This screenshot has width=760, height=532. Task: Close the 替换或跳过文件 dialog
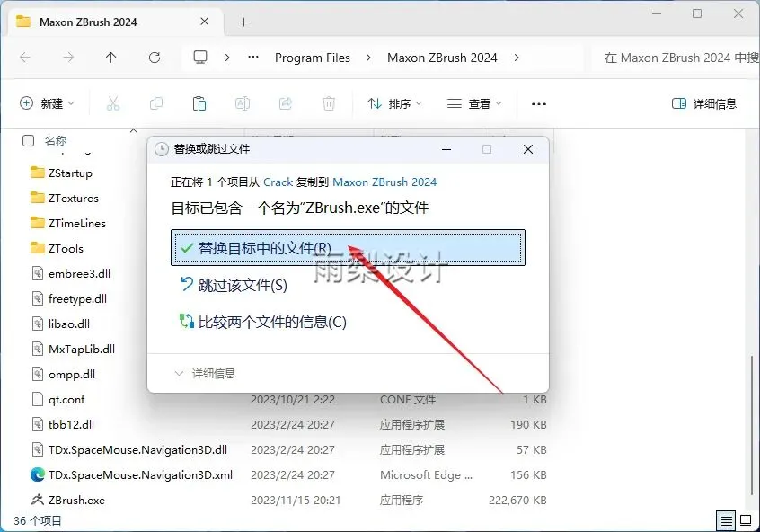[528, 149]
